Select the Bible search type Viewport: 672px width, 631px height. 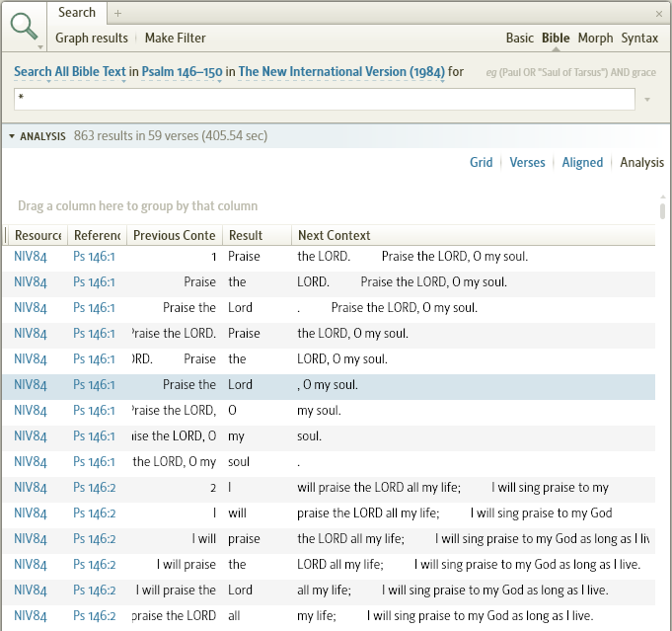[556, 39]
